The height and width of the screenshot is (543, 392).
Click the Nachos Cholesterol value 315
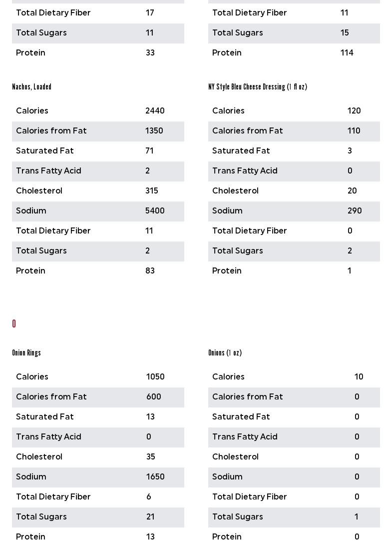pos(152,191)
